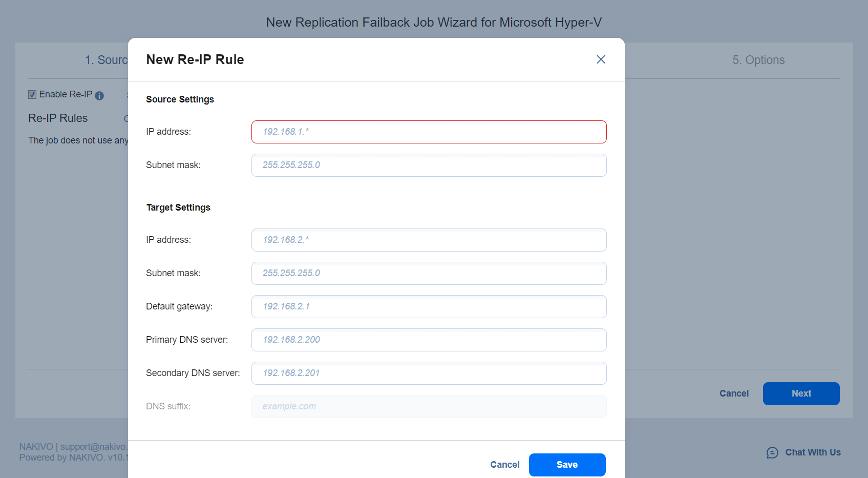Save the new Re-IP rule
Image resolution: width=868 pixels, height=478 pixels.
[x=567, y=465]
